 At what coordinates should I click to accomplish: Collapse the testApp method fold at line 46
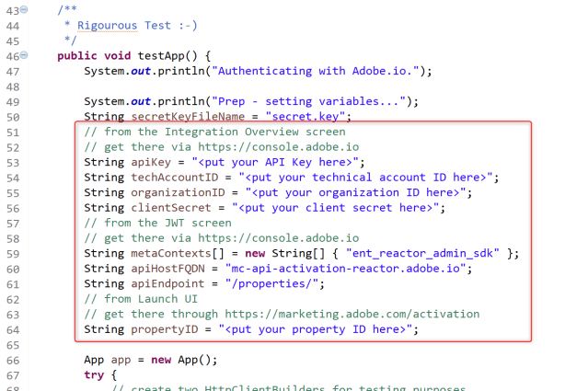pyautogui.click(x=24, y=55)
